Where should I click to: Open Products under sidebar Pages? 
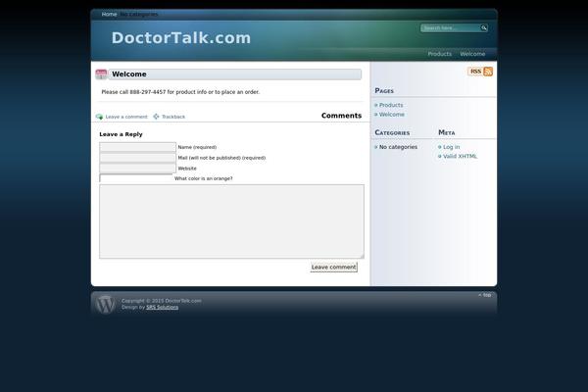(x=391, y=105)
